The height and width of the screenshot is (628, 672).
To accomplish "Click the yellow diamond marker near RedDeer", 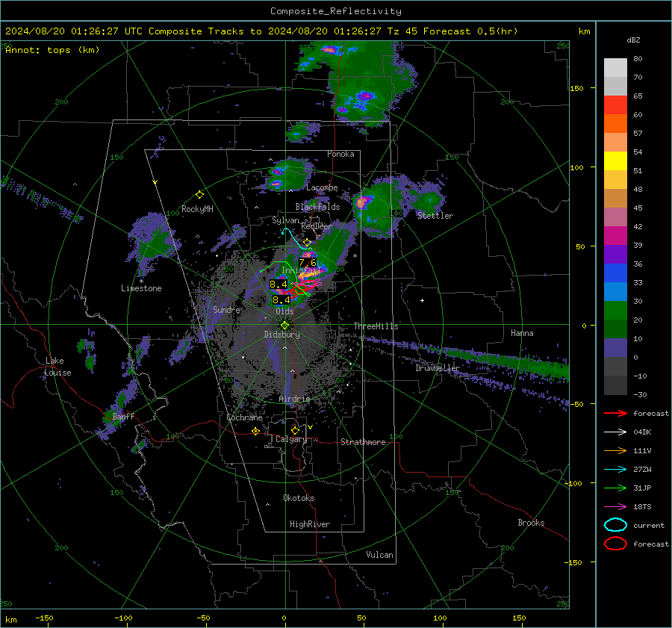I will [x=307, y=242].
